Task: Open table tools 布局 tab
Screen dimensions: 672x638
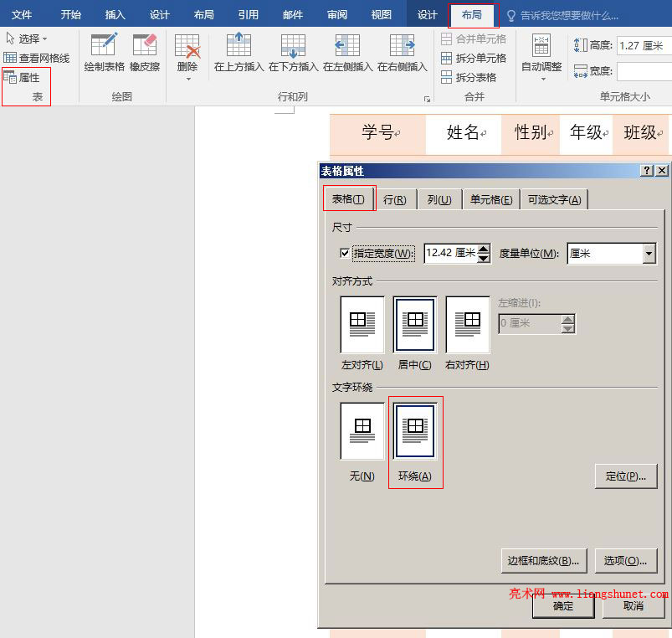Action: point(472,15)
